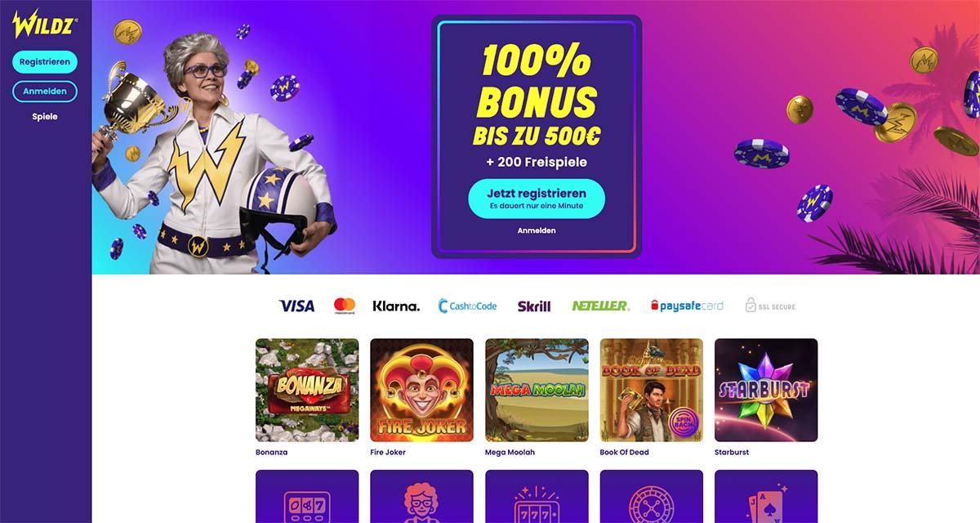This screenshot has width=980, height=523.
Task: Open the Spiele menu item
Action: [x=45, y=117]
